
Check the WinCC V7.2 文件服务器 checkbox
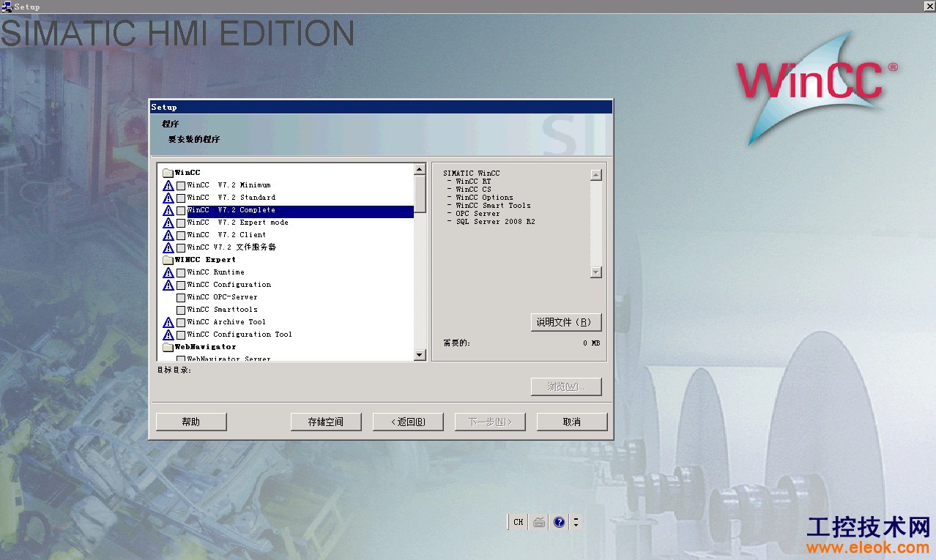click(x=181, y=248)
